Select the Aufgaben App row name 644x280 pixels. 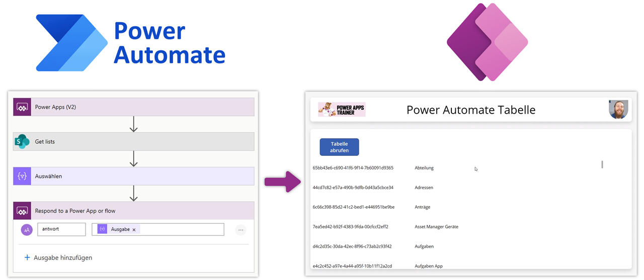click(429, 266)
